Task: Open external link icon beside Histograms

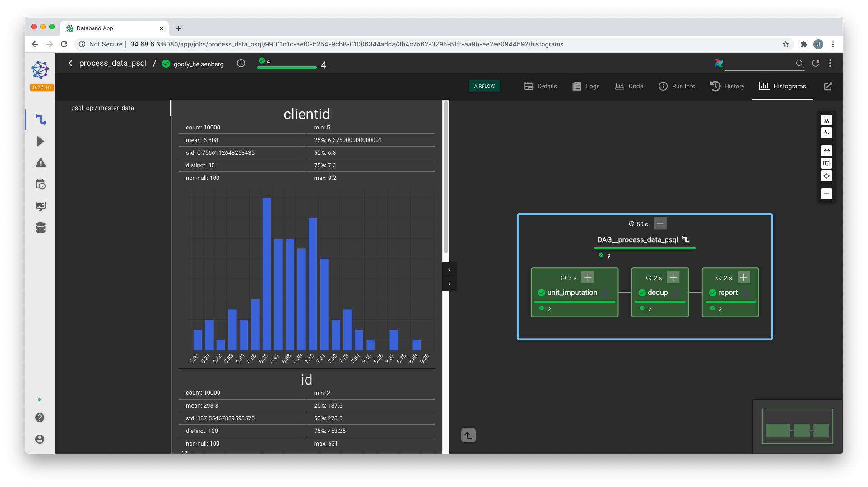Action: [x=828, y=86]
